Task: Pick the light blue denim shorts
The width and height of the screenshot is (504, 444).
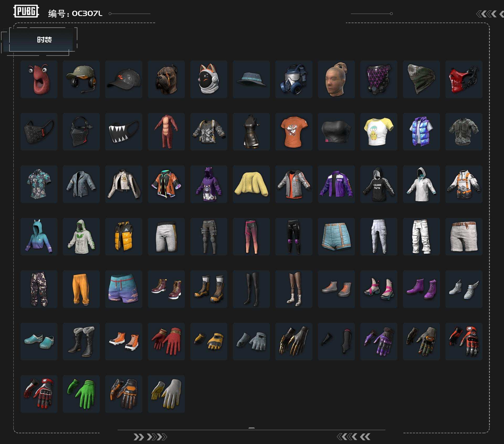Action: 336,237
